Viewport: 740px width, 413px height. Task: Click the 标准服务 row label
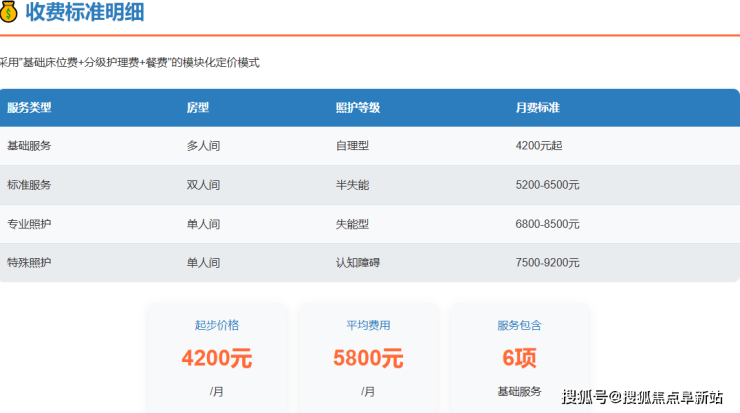click(29, 185)
